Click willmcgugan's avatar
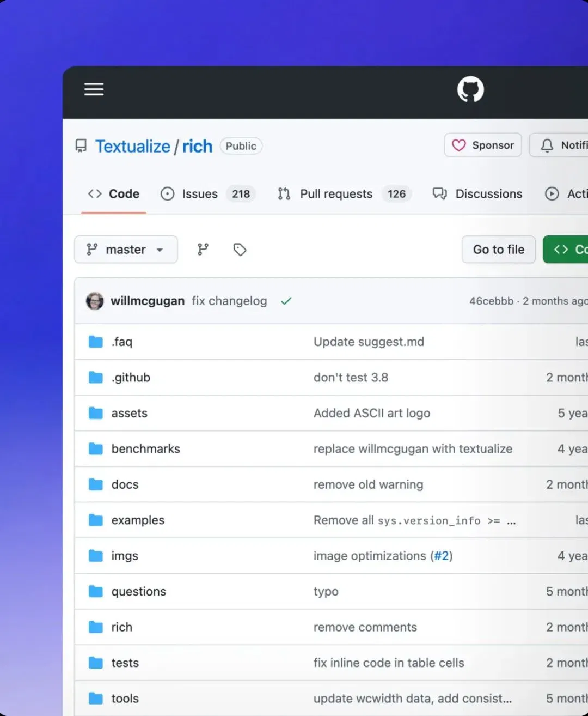This screenshot has height=716, width=588. tap(95, 301)
